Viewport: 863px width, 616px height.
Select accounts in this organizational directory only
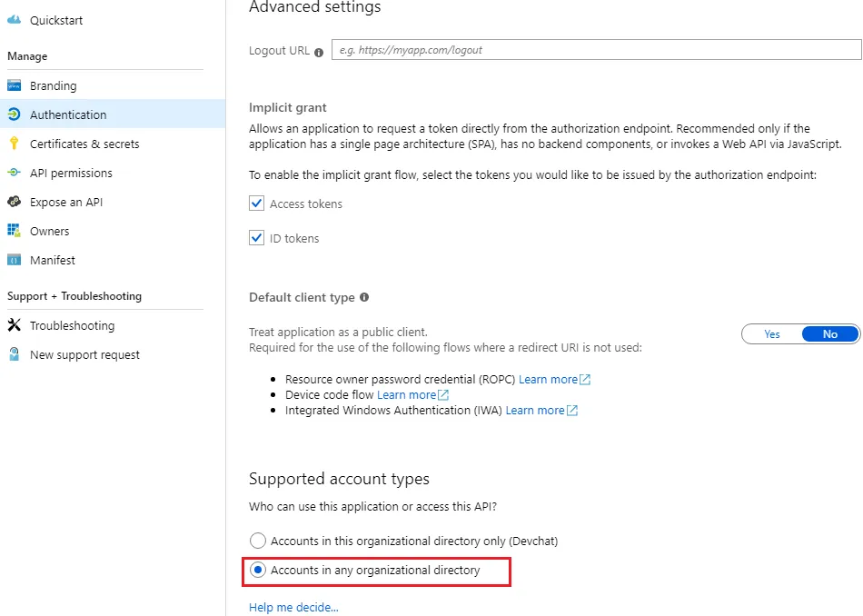pyautogui.click(x=258, y=541)
